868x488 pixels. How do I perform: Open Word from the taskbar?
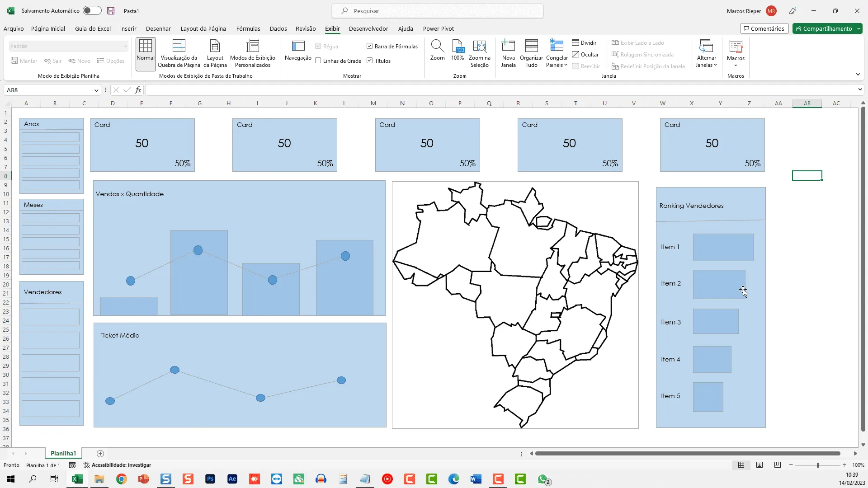coord(476,479)
